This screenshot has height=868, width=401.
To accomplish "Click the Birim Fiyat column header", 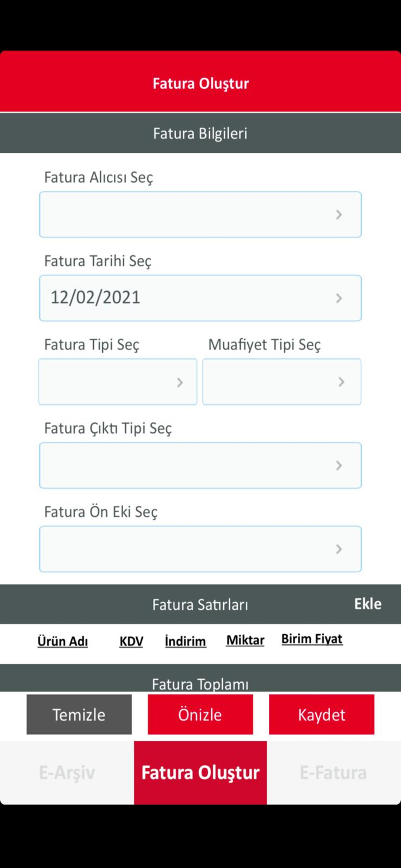I will pyautogui.click(x=312, y=639).
